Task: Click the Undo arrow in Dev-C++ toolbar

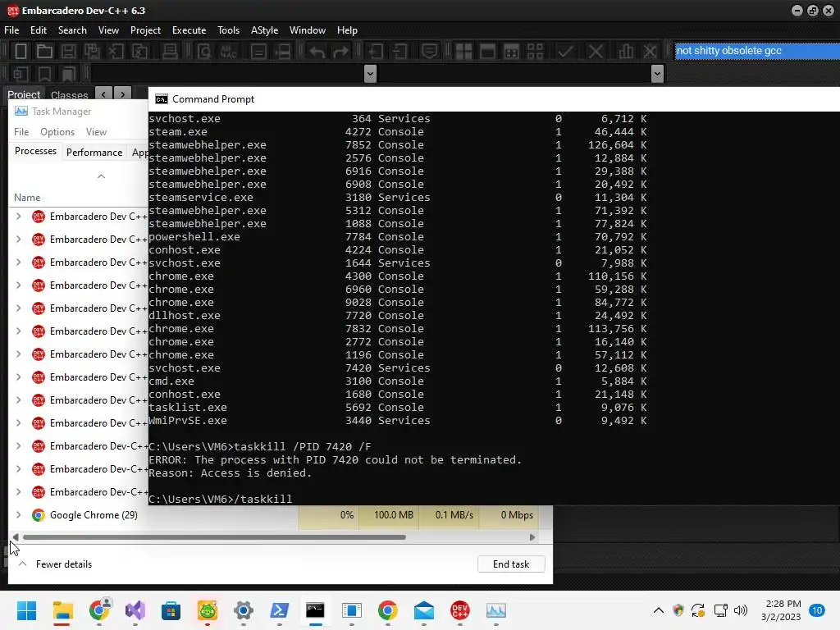Action: (317, 52)
